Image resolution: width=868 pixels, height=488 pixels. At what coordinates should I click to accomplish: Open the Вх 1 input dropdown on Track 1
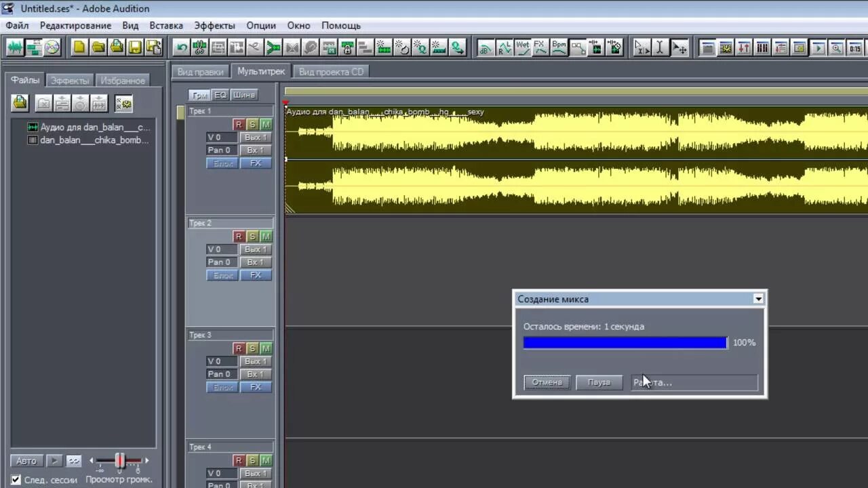pos(256,150)
